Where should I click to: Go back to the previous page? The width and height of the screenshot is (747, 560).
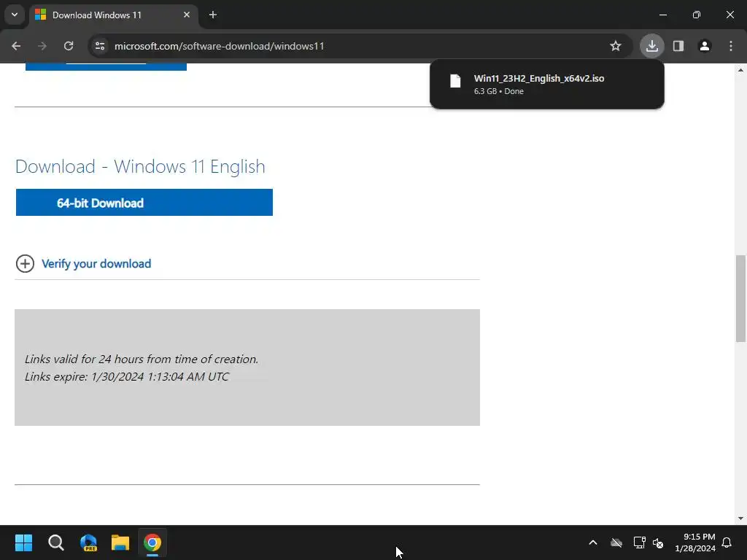pyautogui.click(x=16, y=46)
